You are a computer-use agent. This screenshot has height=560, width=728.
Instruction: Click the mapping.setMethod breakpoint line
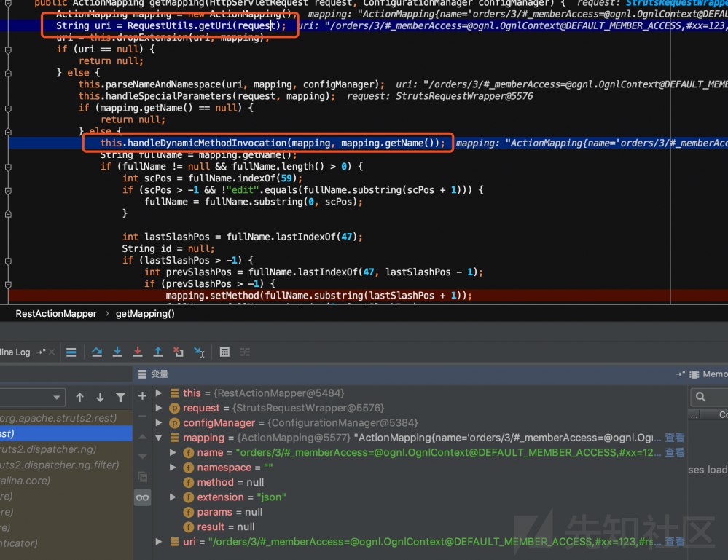point(319,296)
